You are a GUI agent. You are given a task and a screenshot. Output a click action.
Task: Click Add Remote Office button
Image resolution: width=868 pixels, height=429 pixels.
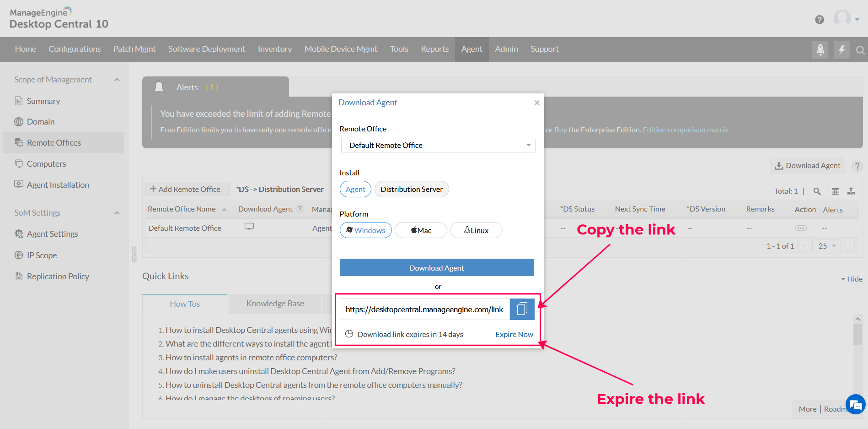point(187,189)
